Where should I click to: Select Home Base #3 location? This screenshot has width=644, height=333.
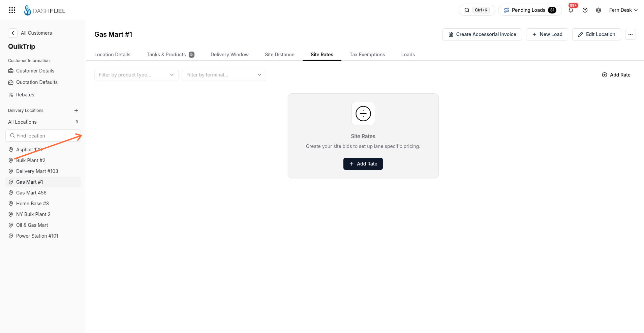[43, 204]
